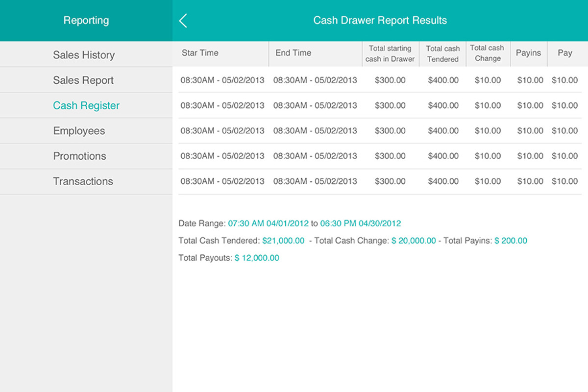The height and width of the screenshot is (392, 588).
Task: Sort by the End Time column header
Action: (x=316, y=53)
